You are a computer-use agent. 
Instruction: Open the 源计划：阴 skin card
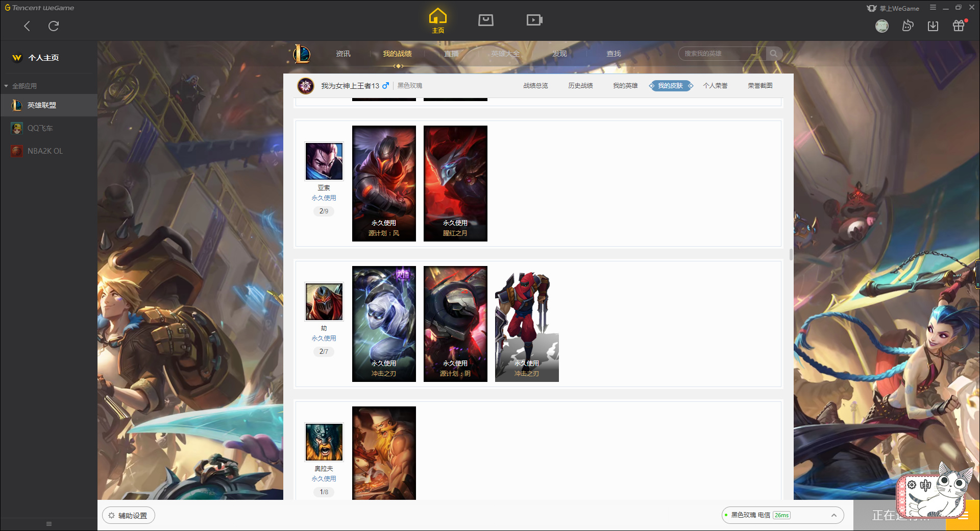[455, 324]
